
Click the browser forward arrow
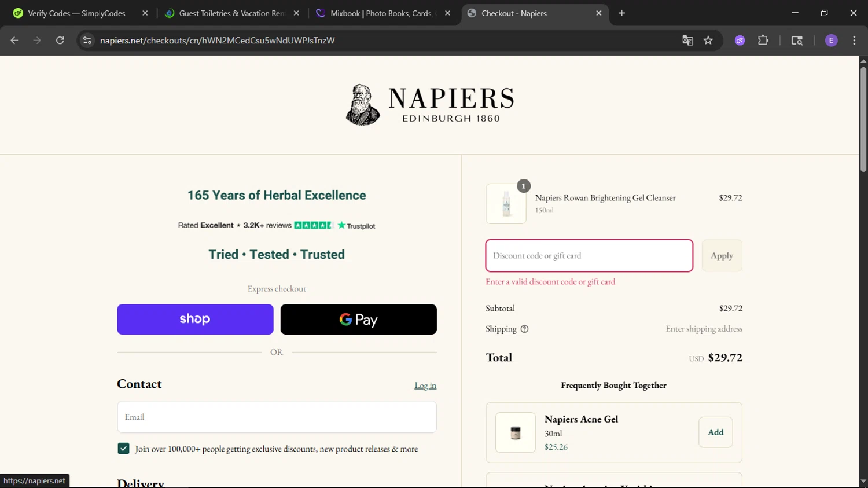pos(37,41)
